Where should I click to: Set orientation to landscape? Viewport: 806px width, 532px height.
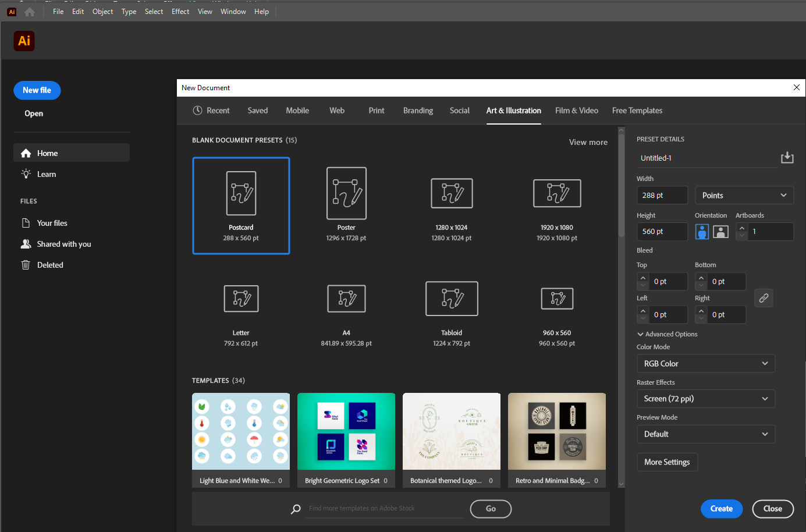click(x=720, y=232)
